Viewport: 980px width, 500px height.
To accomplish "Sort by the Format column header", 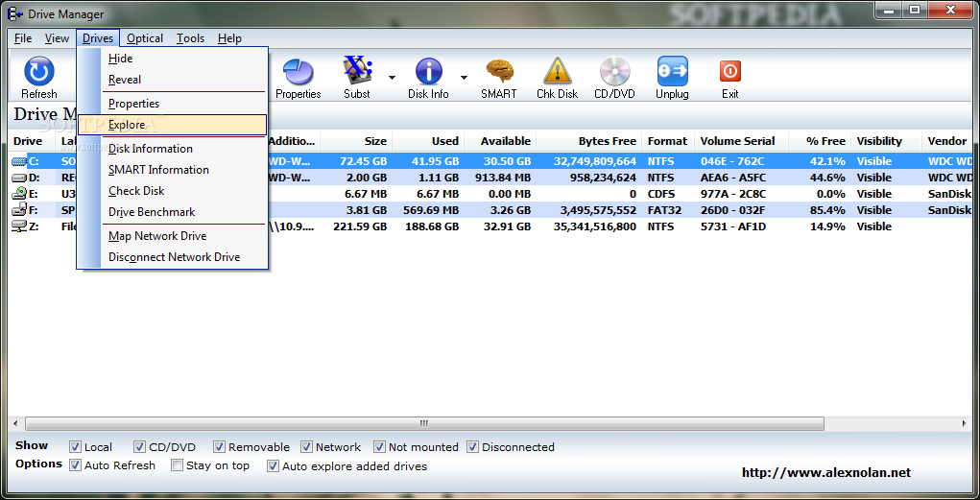I will (x=668, y=141).
